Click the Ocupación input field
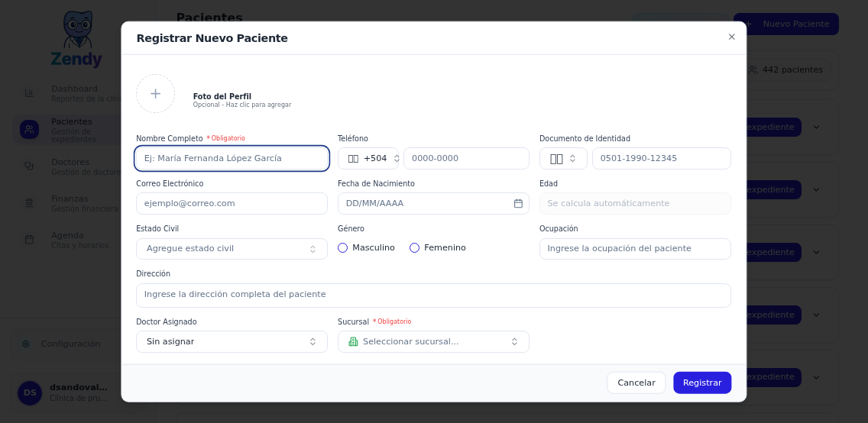868x423 pixels. [x=635, y=249]
